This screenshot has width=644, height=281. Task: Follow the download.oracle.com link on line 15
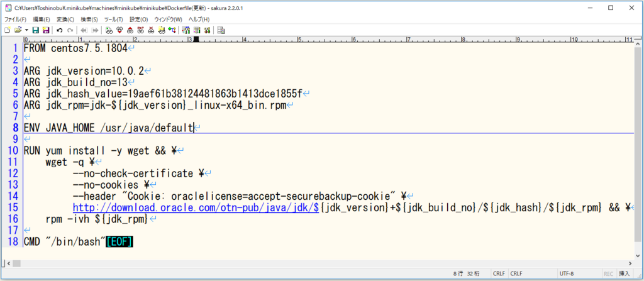pyautogui.click(x=196, y=208)
